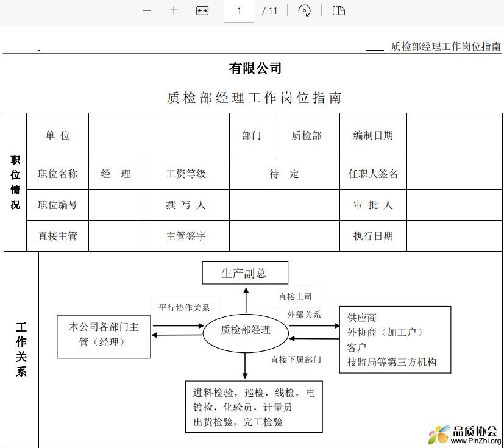504x448 pixels.
Task: Click the 直接下属部门 label
Action: [296, 360]
